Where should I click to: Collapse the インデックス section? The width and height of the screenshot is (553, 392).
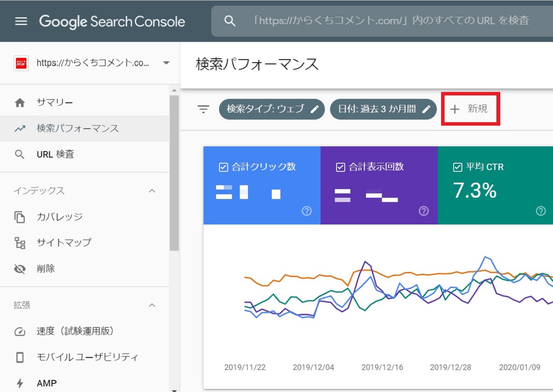(x=152, y=191)
